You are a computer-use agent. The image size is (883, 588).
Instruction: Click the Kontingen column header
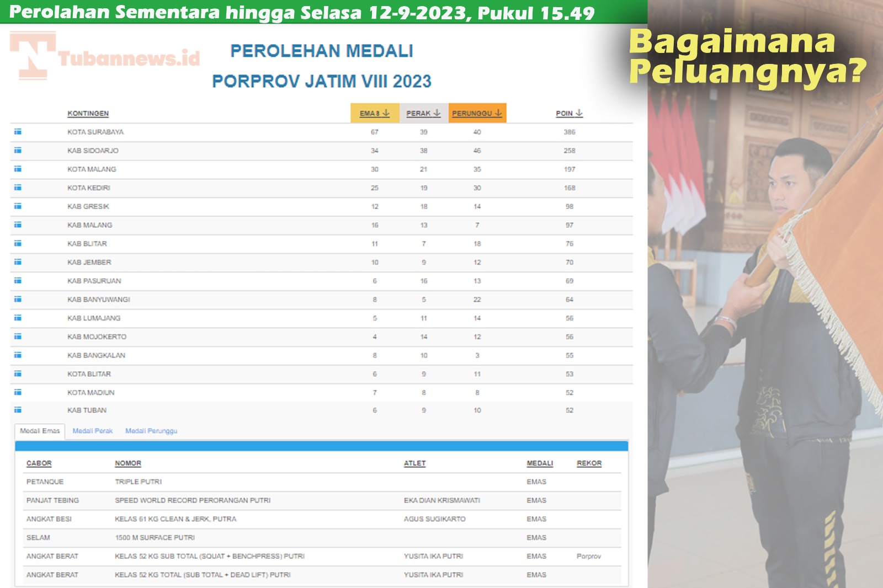[88, 113]
